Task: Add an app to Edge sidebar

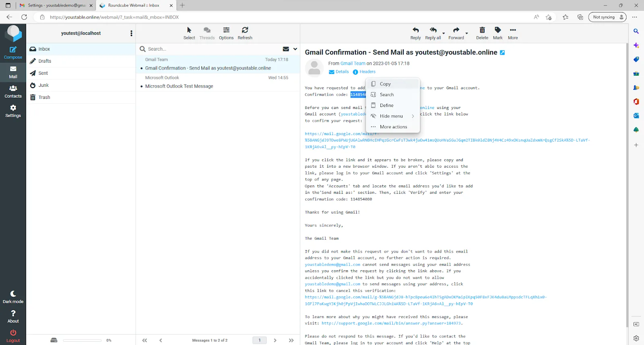Action: coord(636,145)
